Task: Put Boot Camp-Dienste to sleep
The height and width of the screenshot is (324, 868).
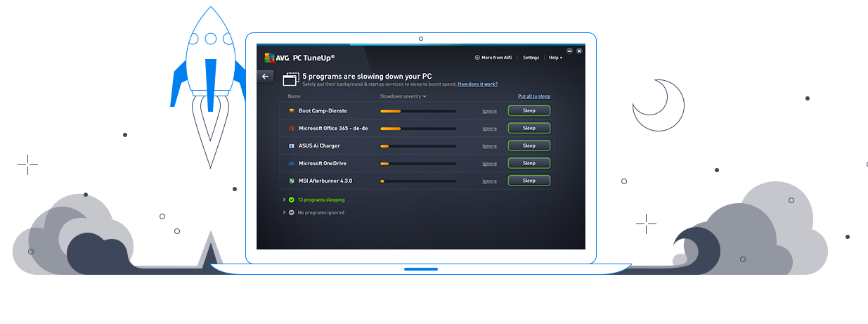Action: tap(529, 110)
